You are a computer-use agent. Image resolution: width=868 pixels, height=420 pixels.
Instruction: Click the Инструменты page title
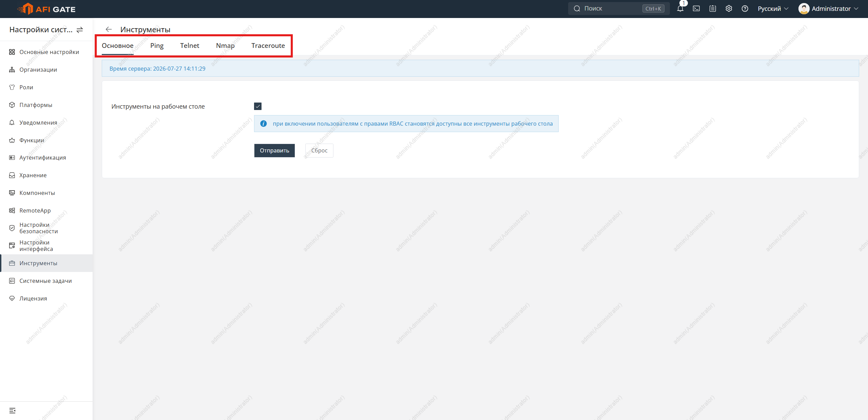(145, 30)
